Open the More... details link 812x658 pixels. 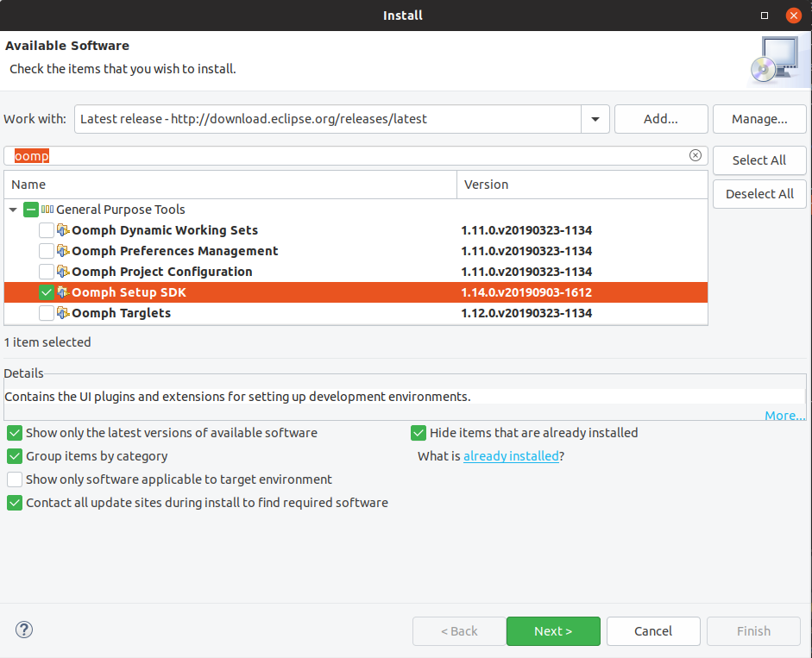(x=784, y=416)
